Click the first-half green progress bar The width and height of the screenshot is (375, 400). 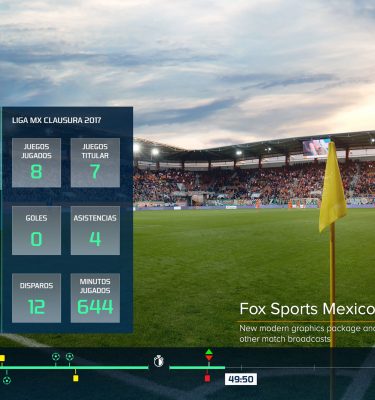74,368
